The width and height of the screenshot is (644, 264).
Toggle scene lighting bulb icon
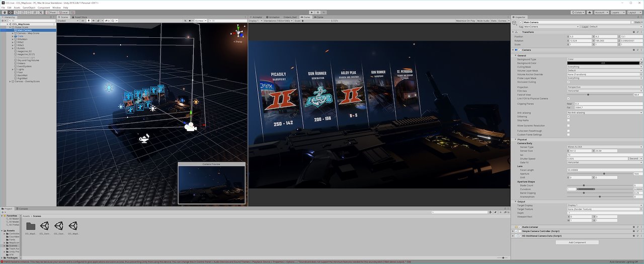[89, 21]
